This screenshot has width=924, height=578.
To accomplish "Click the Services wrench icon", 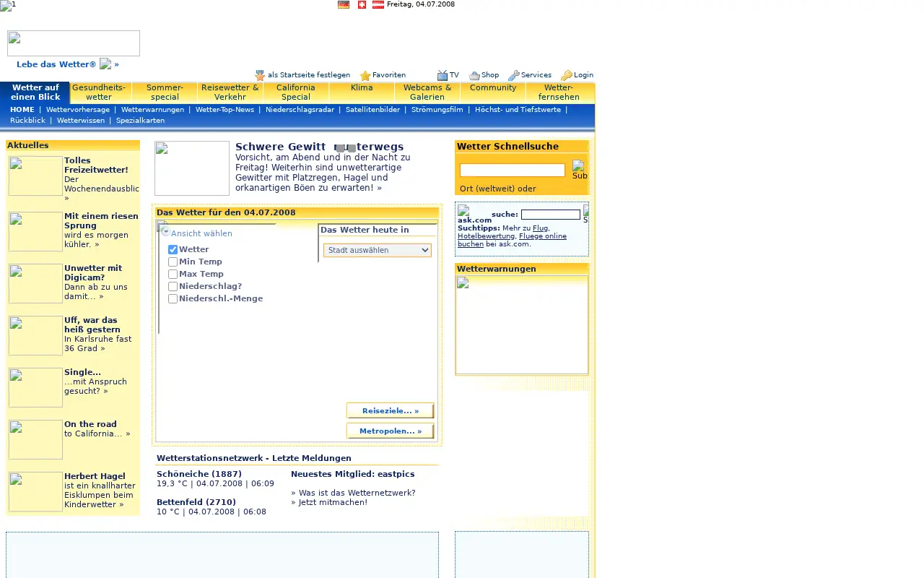I will [x=514, y=75].
